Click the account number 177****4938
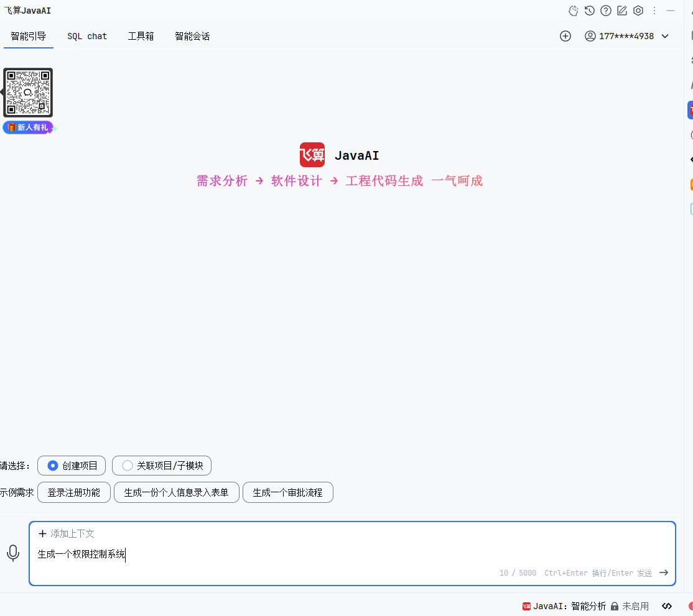693x616 pixels. click(626, 36)
